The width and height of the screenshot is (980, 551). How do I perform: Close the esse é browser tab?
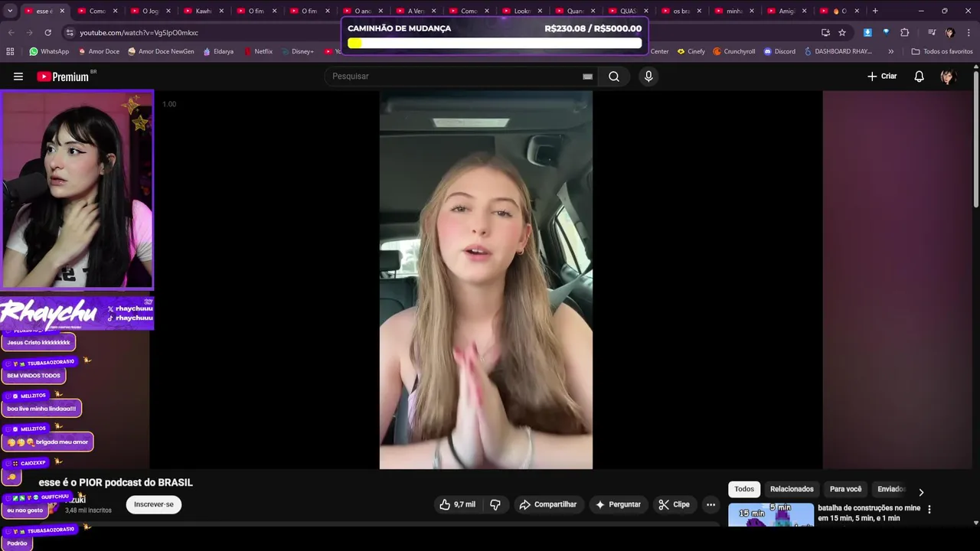tap(62, 11)
